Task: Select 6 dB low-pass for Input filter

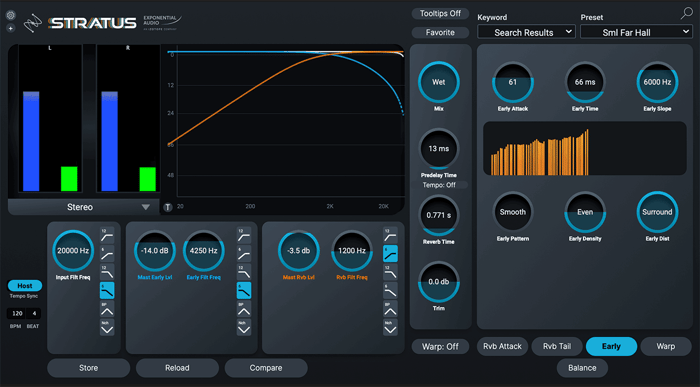Action: pyautogui.click(x=107, y=290)
